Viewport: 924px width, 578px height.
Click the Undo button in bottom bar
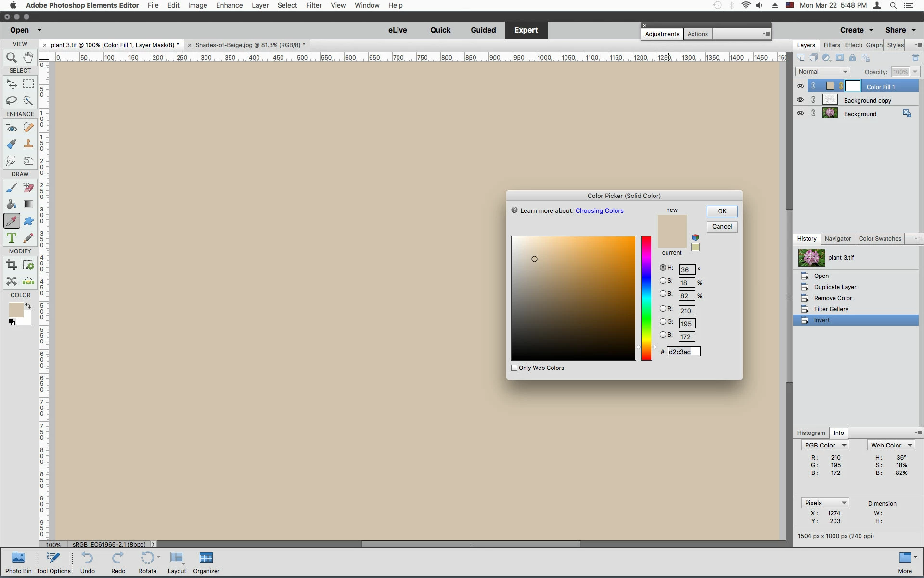coord(87,562)
